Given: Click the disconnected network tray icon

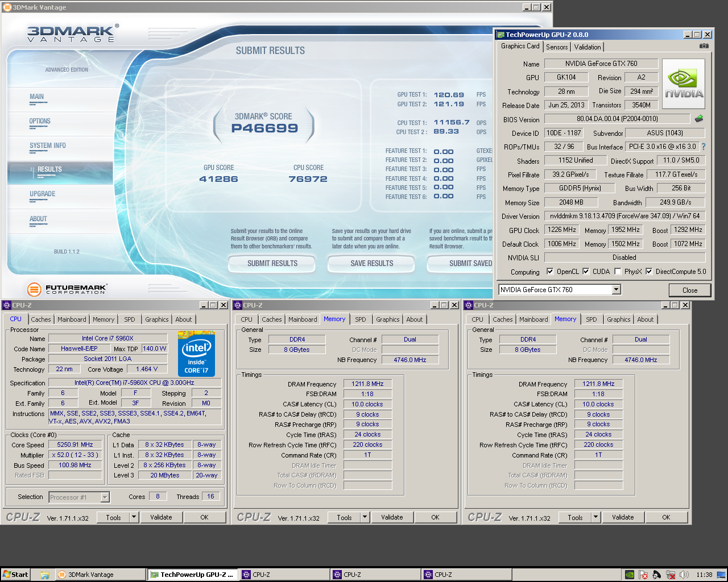Looking at the screenshot, I should (x=671, y=575).
